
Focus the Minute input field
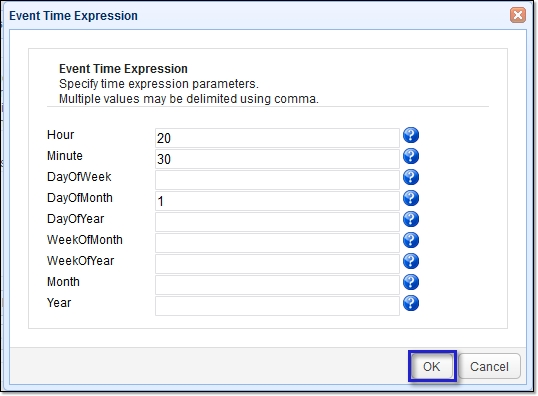click(x=277, y=159)
